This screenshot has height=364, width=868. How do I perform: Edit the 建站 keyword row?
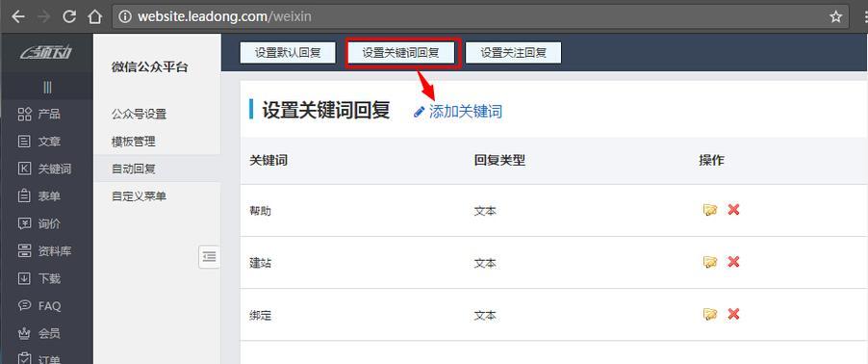coord(709,262)
